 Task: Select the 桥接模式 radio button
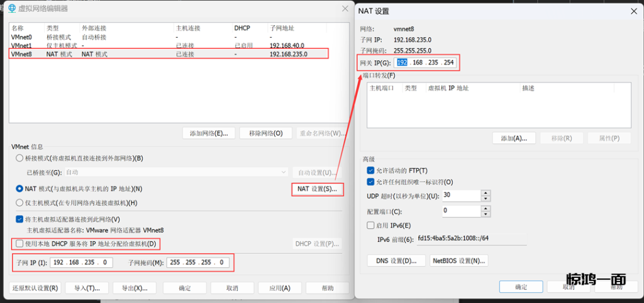click(20, 158)
